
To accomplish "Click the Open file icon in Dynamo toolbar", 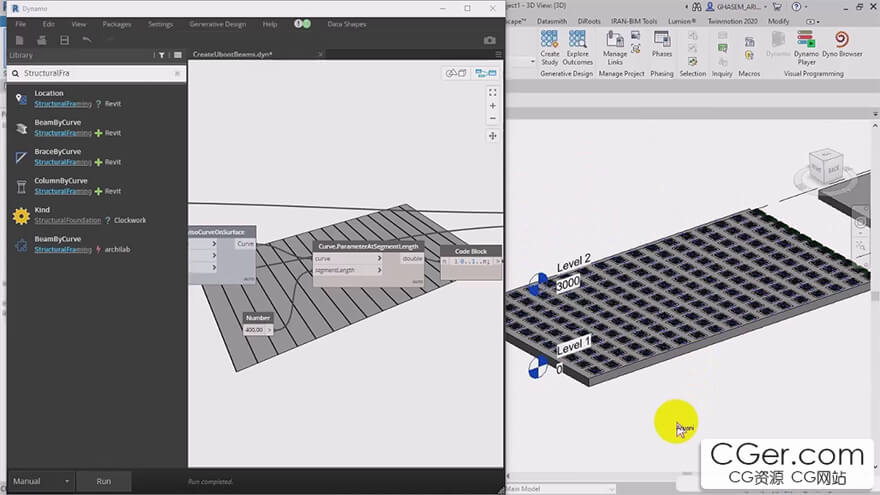I will point(42,40).
